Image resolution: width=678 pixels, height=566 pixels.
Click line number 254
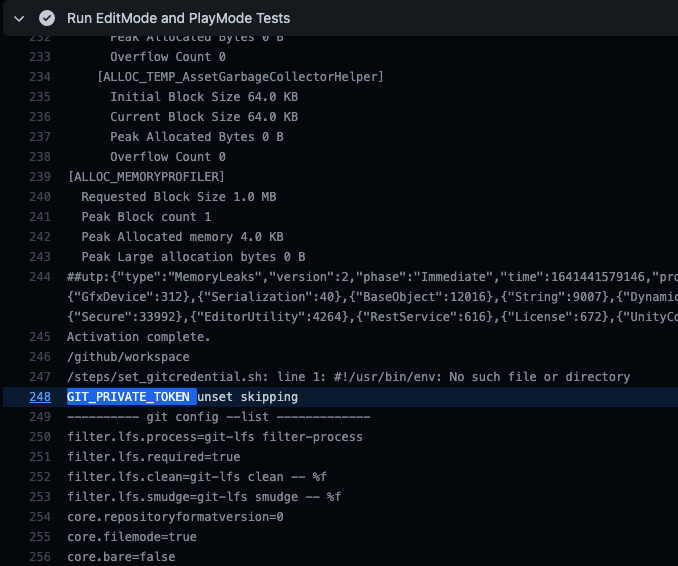(40, 517)
